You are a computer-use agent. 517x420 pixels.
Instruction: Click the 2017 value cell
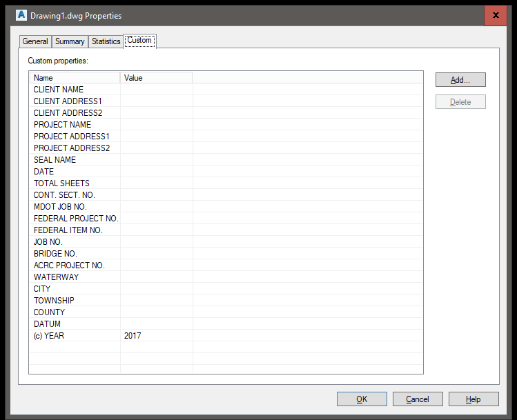[156, 336]
